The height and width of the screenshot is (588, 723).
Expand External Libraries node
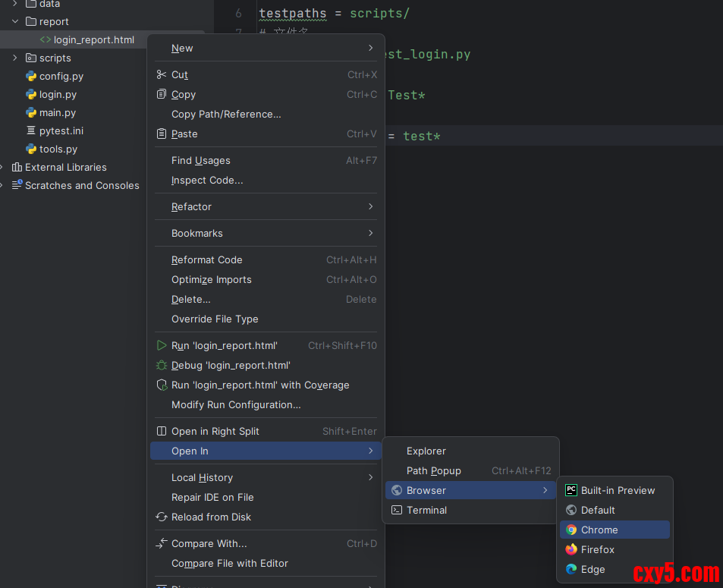click(x=2, y=167)
